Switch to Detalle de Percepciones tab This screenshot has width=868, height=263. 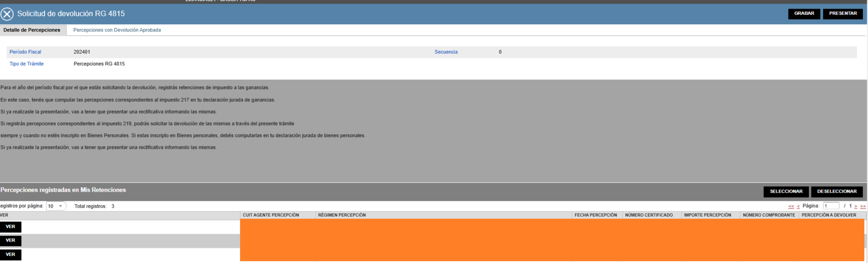tap(32, 30)
